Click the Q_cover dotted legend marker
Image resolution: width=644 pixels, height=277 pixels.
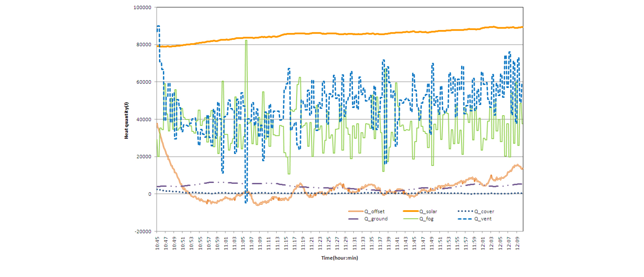pos(465,212)
